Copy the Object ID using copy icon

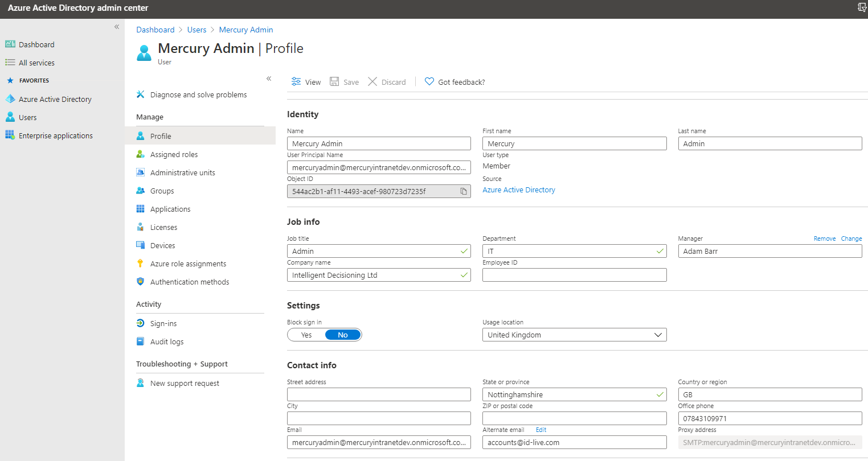point(464,191)
